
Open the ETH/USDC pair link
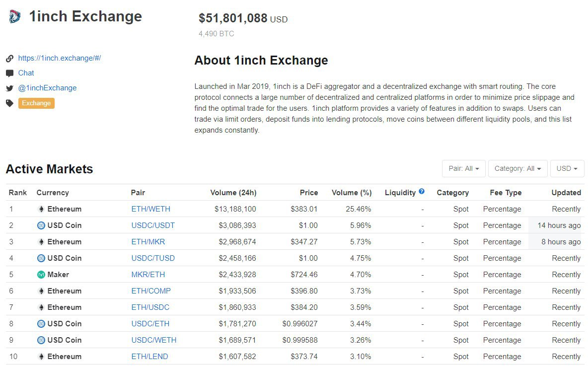click(x=150, y=307)
